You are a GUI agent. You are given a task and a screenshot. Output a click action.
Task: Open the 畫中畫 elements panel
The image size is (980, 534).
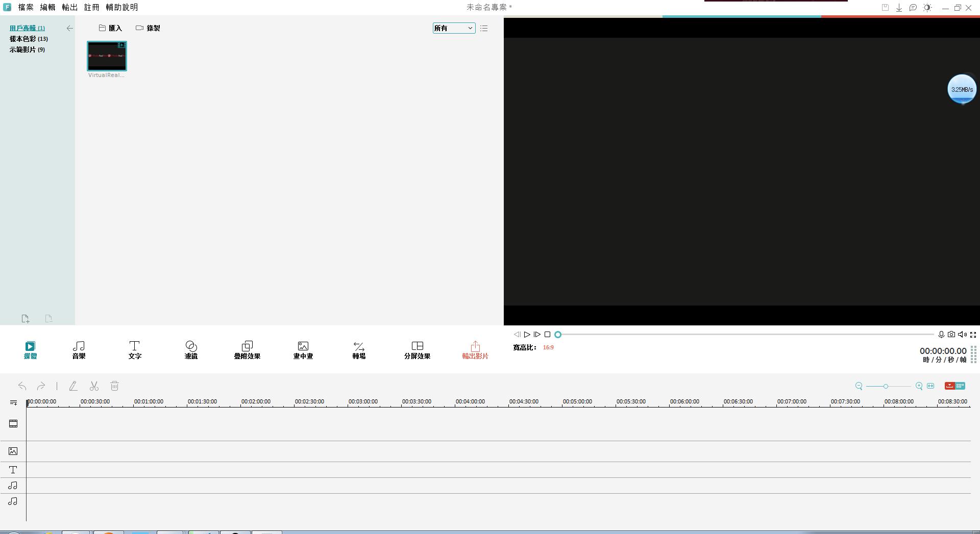click(x=303, y=350)
